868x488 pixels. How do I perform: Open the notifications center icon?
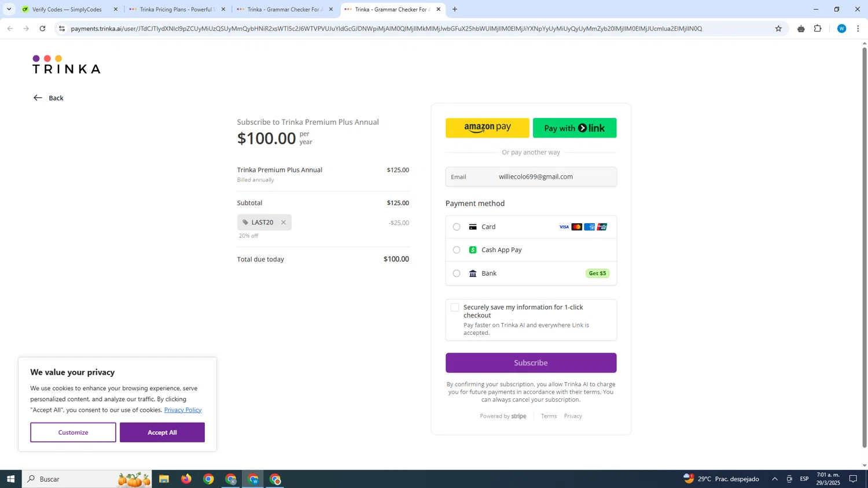pyautogui.click(x=853, y=479)
